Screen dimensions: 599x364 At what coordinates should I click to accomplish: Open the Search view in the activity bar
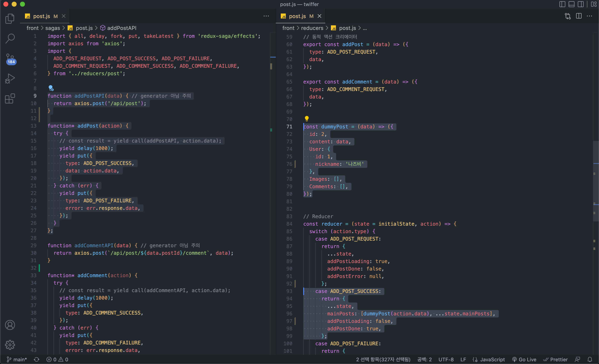10,38
